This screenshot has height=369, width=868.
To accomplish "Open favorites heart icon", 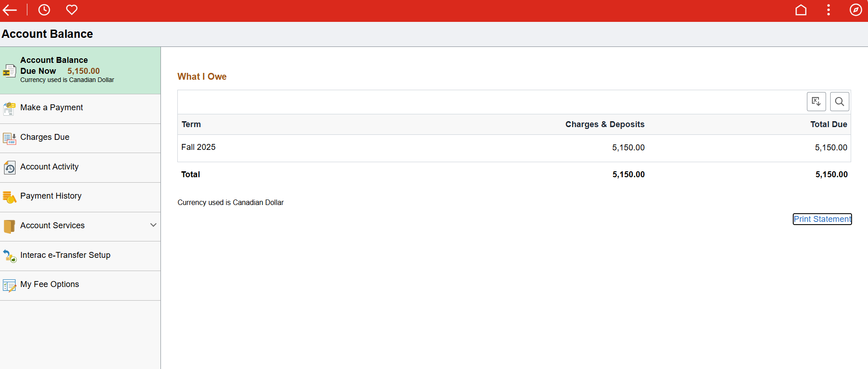I will pos(72,10).
